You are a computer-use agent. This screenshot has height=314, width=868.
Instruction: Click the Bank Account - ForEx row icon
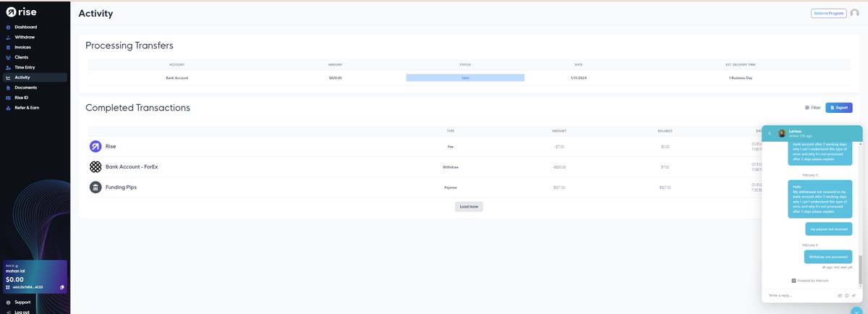coord(95,167)
